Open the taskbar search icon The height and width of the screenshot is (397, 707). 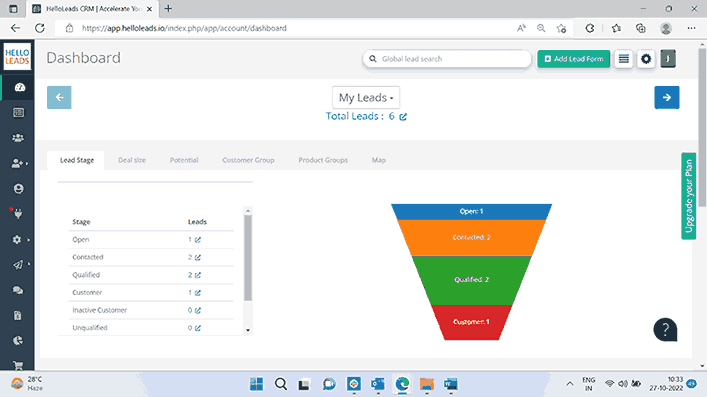pos(280,384)
